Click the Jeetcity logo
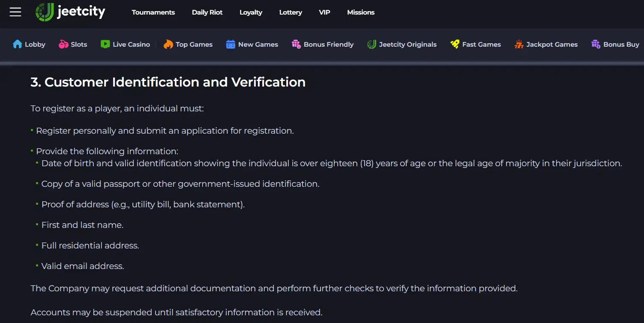Image resolution: width=644 pixels, height=323 pixels. click(x=70, y=12)
